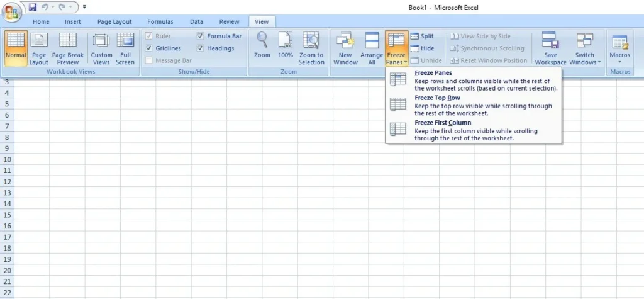Viewport: 644px width, 299px height.
Task: Click Save Workspace
Action: coord(550,48)
